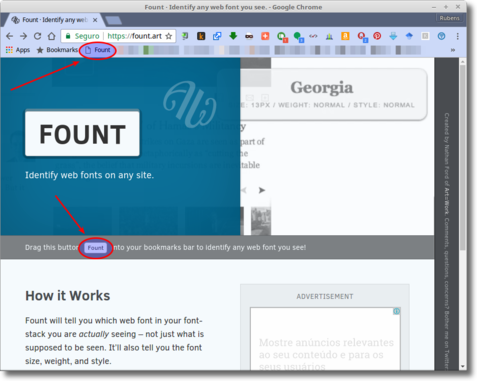
Task: Click the Fount bookmarklet in bookmarks bar
Action: click(x=98, y=50)
